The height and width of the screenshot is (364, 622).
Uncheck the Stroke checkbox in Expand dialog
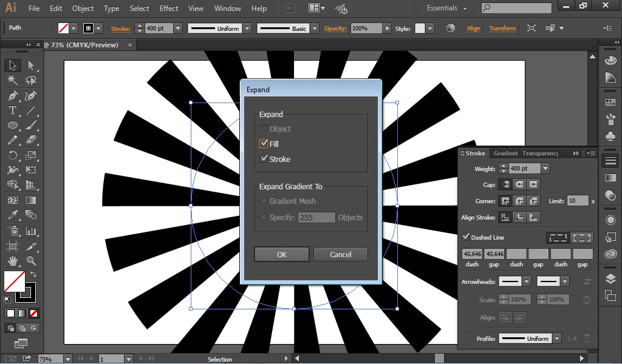pos(262,159)
